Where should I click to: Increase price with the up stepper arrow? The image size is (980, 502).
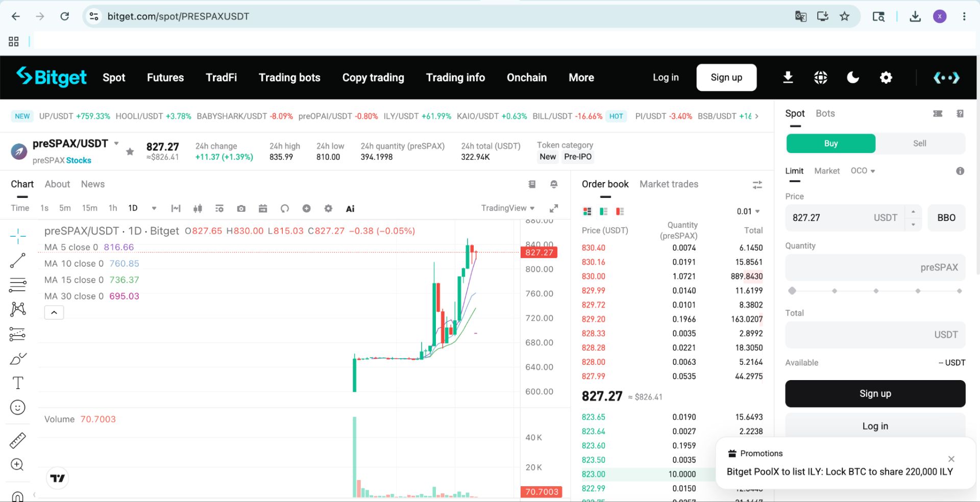click(913, 211)
